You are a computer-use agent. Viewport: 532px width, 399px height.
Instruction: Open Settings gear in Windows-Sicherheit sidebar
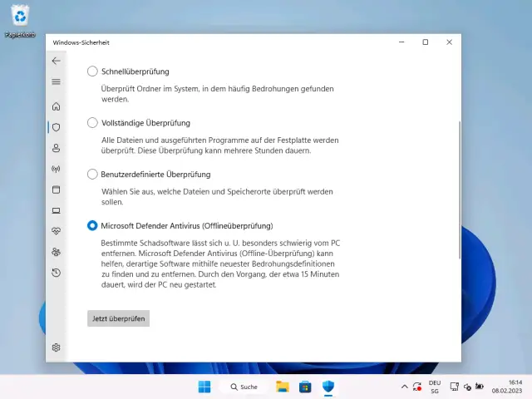coord(57,347)
